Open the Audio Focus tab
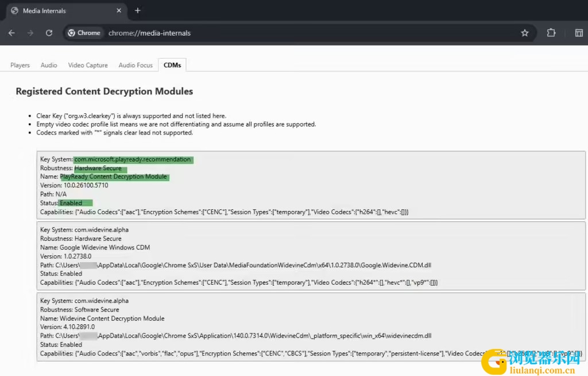This screenshot has height=376, width=588. (136, 65)
